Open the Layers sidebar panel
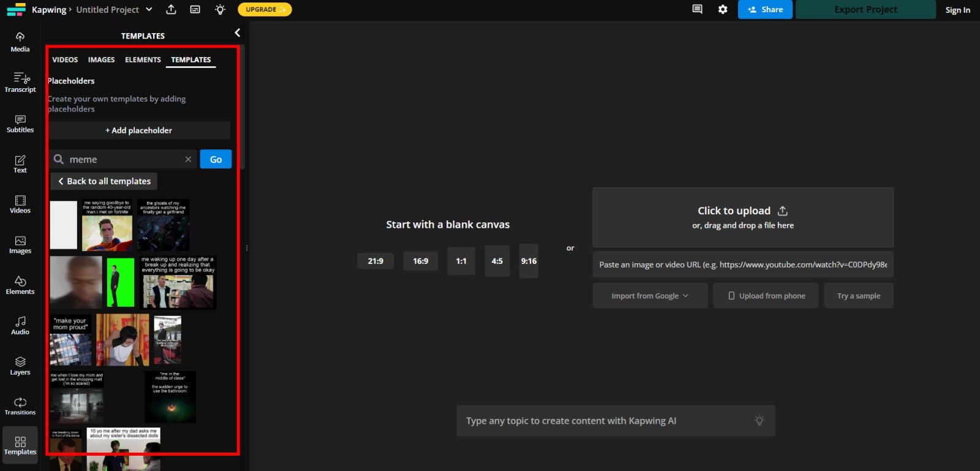This screenshot has height=471, width=980. pos(20,366)
